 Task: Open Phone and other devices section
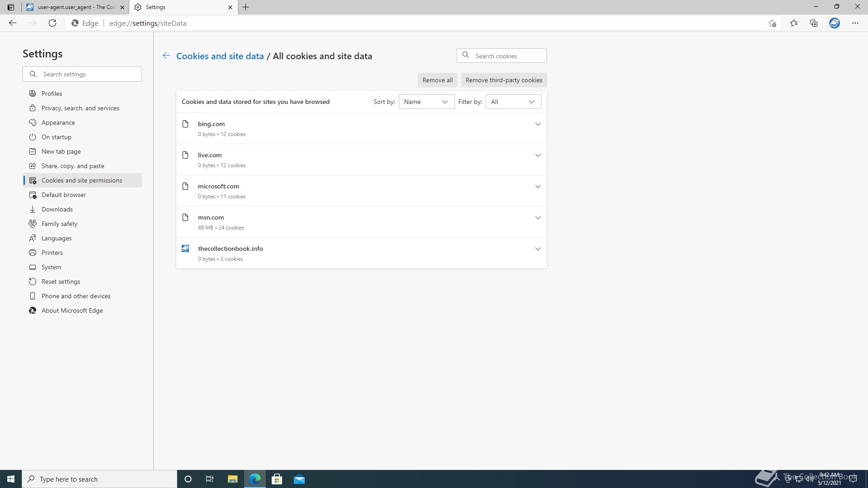(x=82, y=296)
